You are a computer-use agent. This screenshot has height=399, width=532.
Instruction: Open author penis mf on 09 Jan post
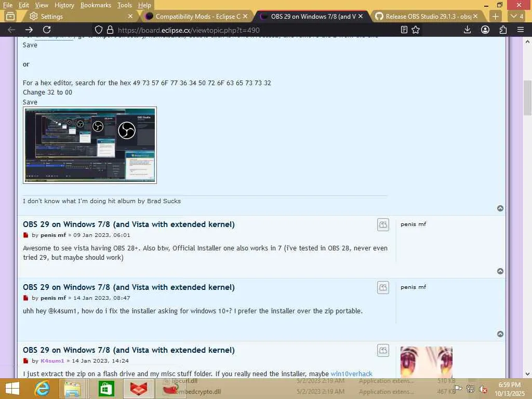54,235
